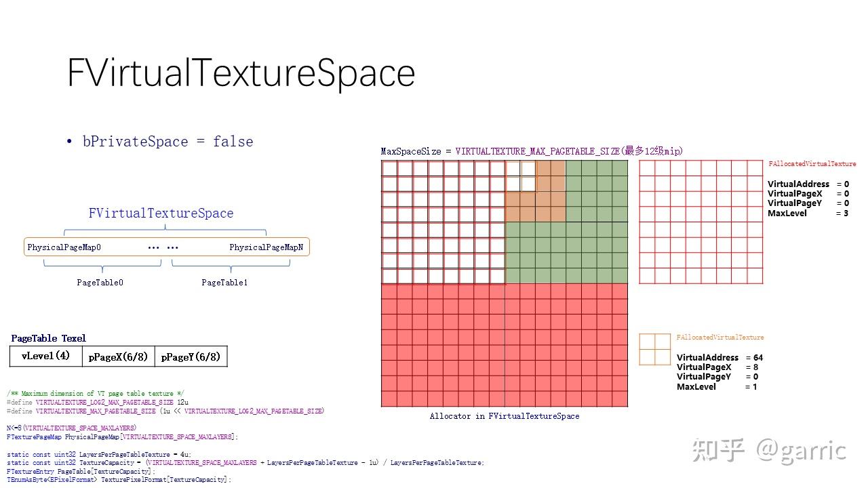Click the Allocator in FVirtualTextureSpace caption
Screen dimensions: 868x488
pos(504,416)
